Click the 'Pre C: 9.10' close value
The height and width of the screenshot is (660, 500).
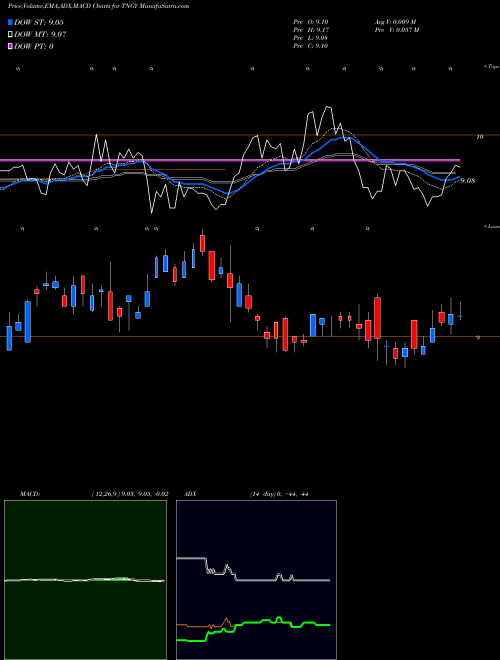(311, 46)
